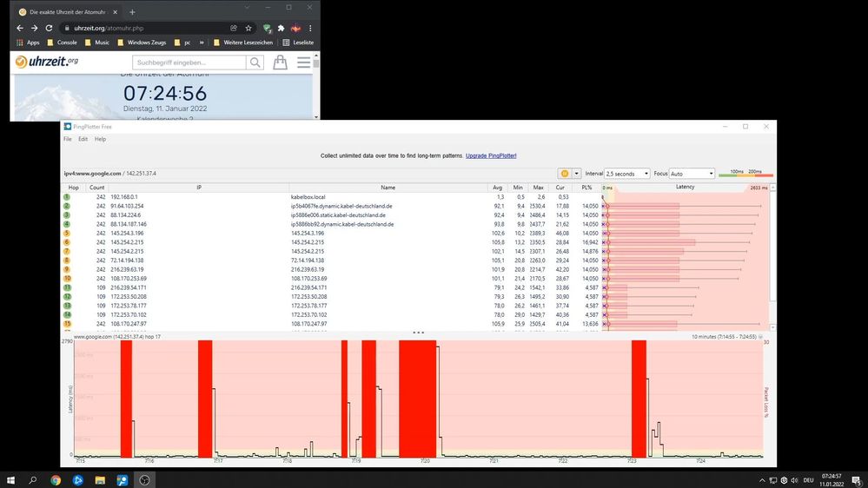Click the PingPlotter Free title icon
868x488 pixels.
point(68,127)
